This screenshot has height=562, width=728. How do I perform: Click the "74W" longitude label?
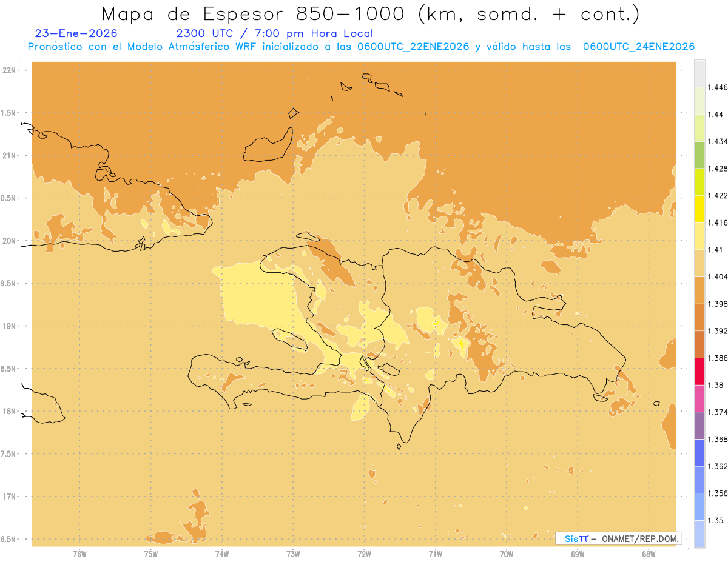point(222,554)
